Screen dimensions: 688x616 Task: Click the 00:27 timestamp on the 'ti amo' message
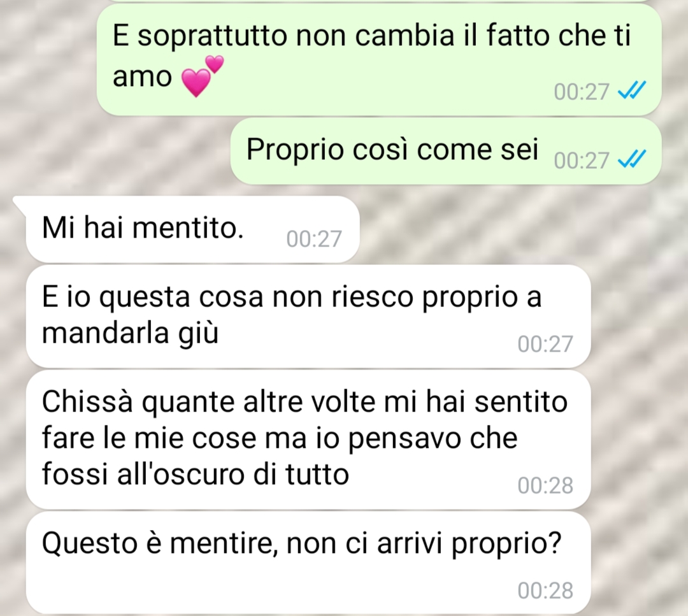click(582, 92)
